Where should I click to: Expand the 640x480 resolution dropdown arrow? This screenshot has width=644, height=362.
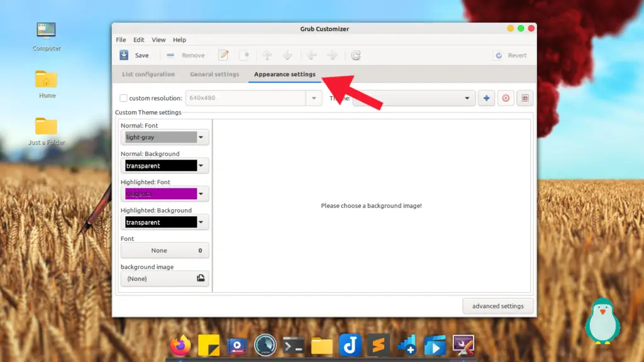point(314,98)
